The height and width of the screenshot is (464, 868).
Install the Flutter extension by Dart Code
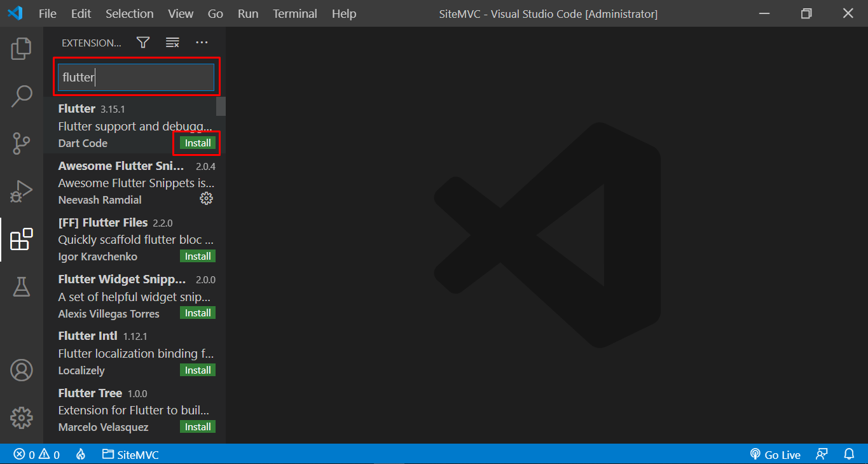point(198,143)
